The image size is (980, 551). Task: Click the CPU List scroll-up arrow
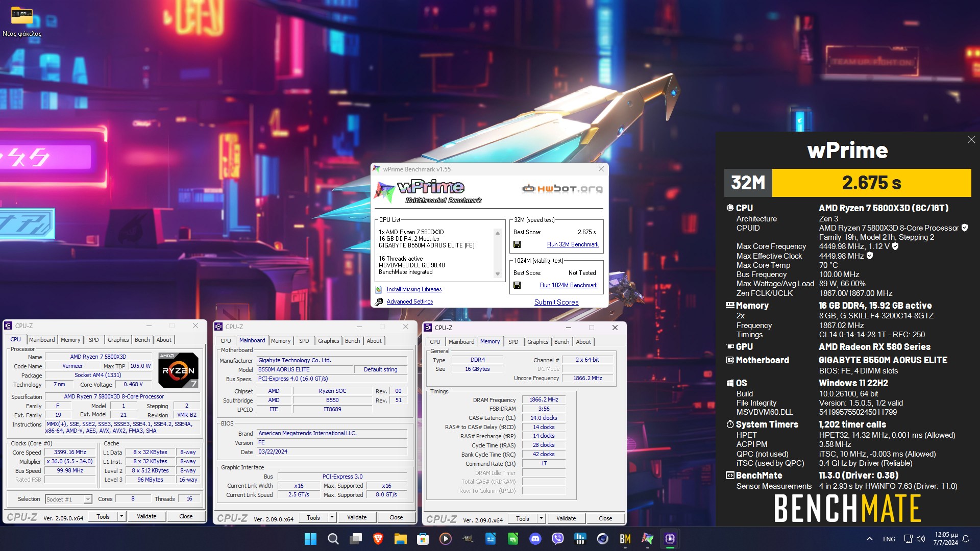(498, 233)
